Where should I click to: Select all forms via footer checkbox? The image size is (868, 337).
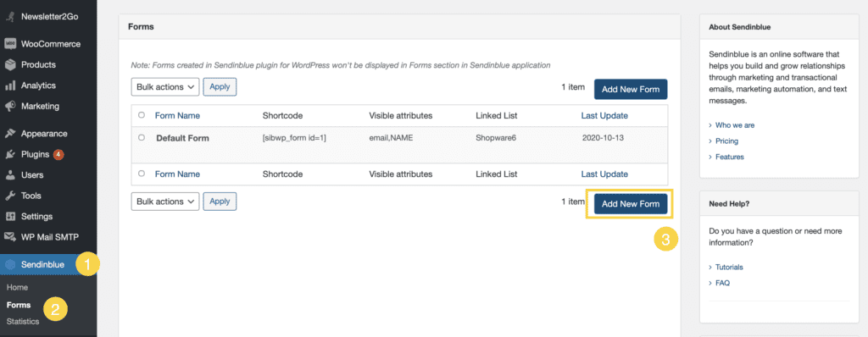(x=142, y=174)
